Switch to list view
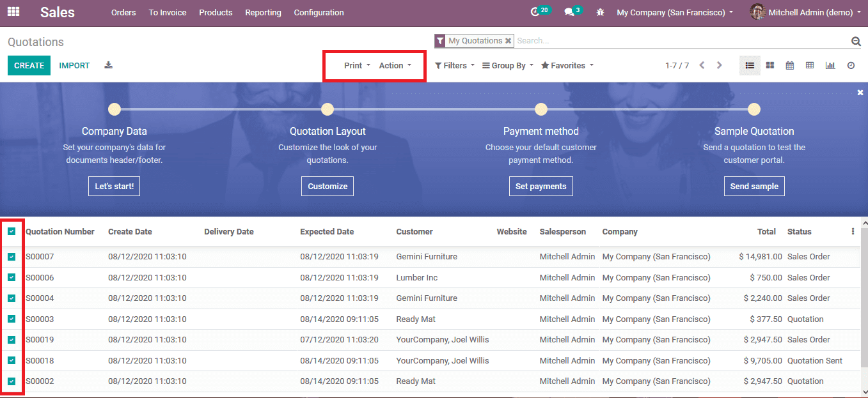The image size is (868, 398). [x=750, y=65]
